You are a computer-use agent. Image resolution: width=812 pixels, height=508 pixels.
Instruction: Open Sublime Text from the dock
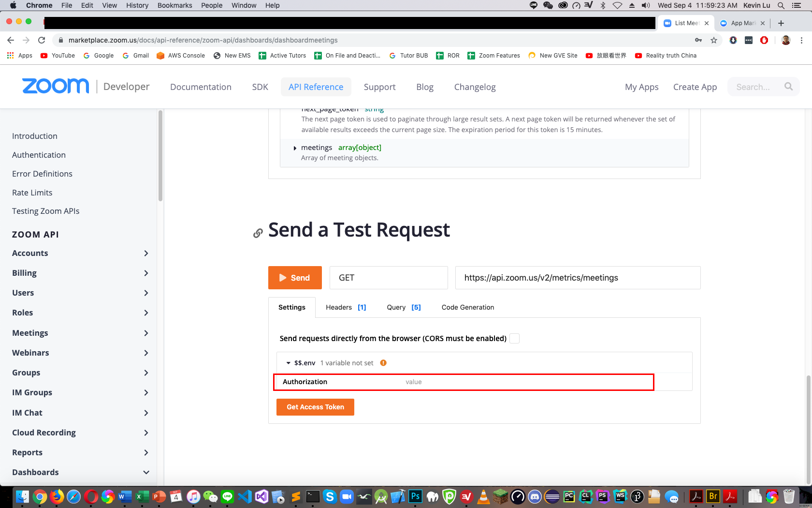click(x=296, y=496)
